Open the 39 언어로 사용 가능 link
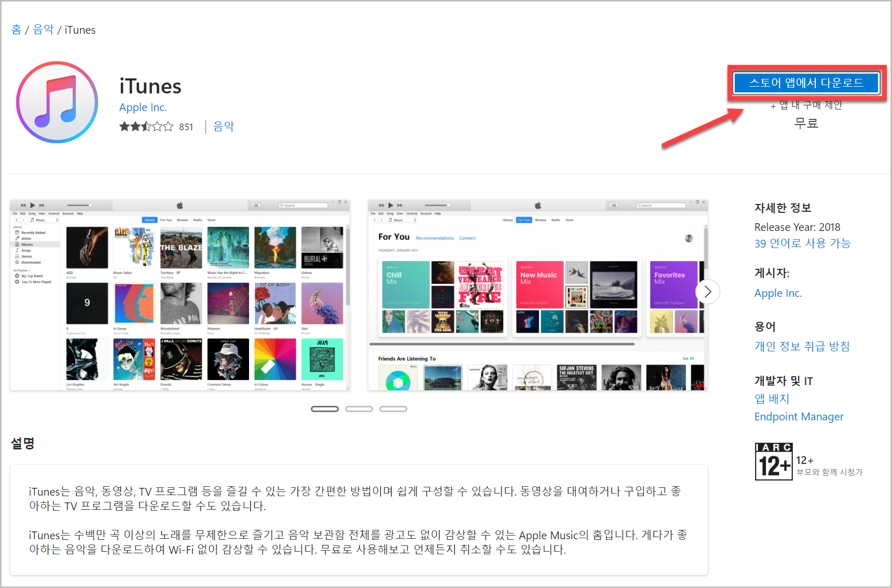Image resolution: width=892 pixels, height=588 pixels. point(802,243)
